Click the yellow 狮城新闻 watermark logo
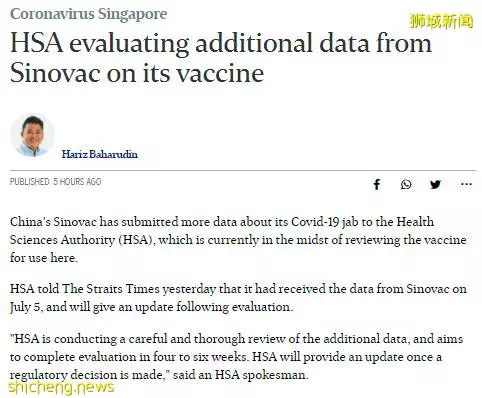482x398 pixels. pyautogui.click(x=441, y=21)
